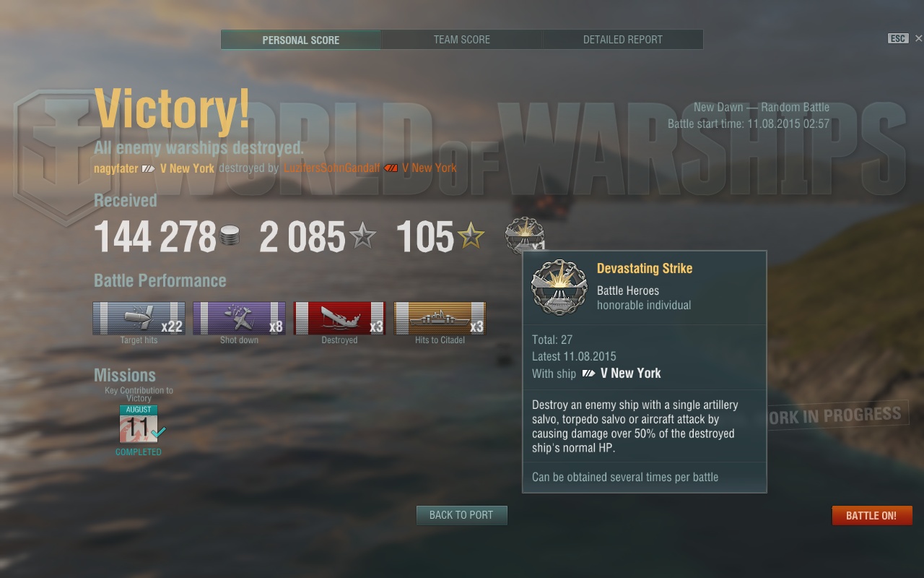
Task: Open the August 11 mission calendar icon
Action: (138, 424)
